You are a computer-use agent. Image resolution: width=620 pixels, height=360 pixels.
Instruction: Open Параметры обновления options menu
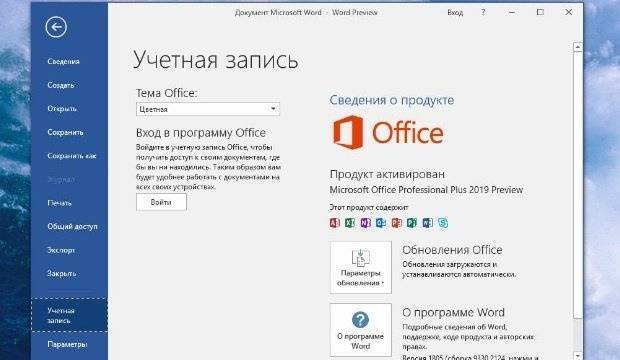pyautogui.click(x=361, y=267)
